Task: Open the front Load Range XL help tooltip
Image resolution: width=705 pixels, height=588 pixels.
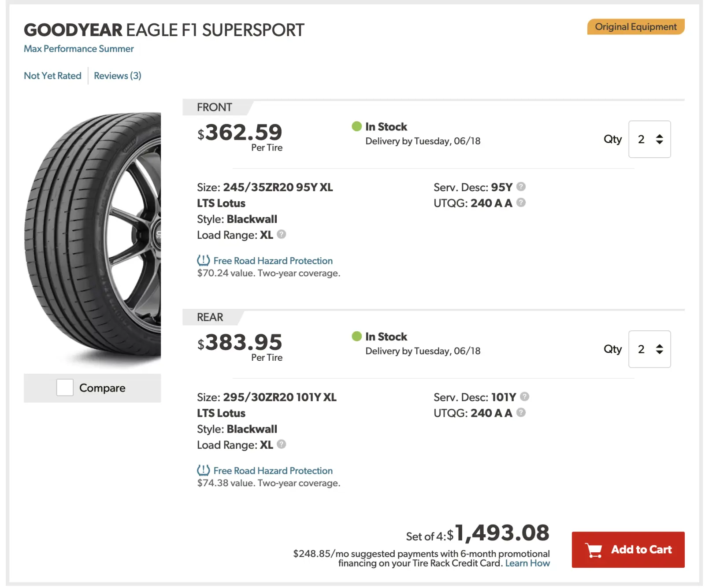Action: (x=281, y=235)
